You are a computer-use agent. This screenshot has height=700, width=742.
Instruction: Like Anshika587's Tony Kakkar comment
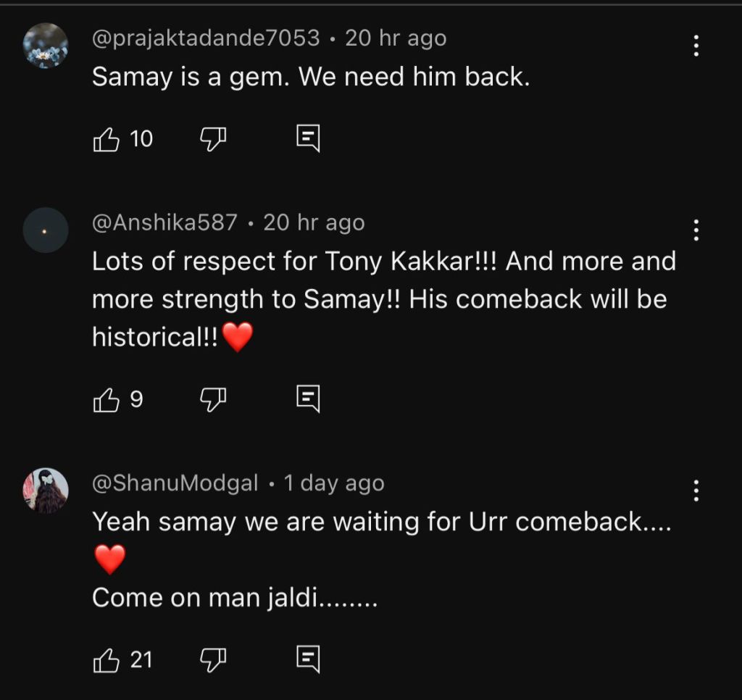coord(107,399)
